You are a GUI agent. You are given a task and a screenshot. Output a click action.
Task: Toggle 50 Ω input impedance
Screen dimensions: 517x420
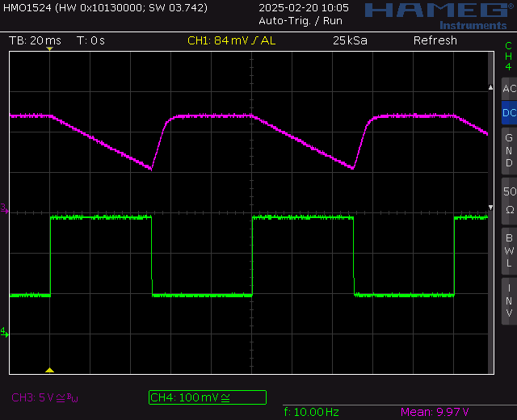pos(508,199)
